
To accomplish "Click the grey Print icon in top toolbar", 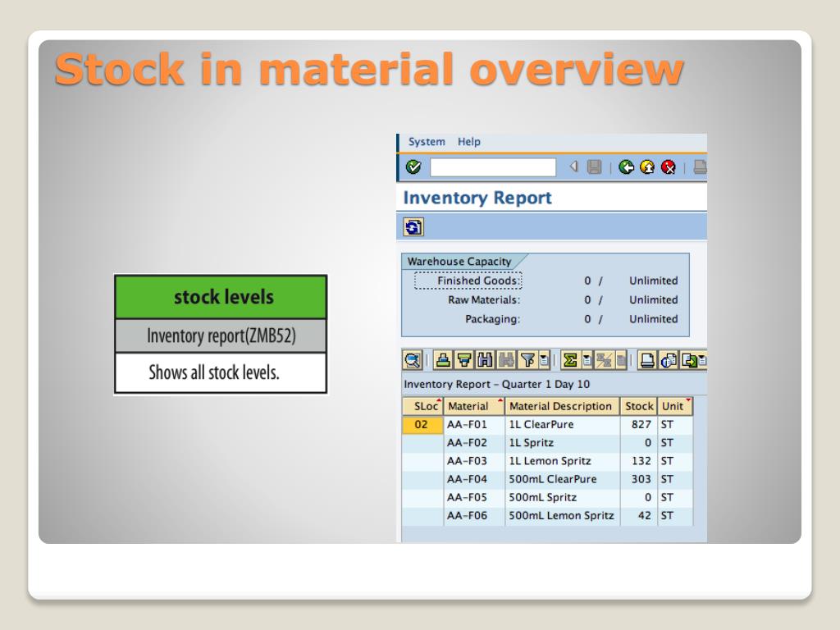I will point(701,167).
